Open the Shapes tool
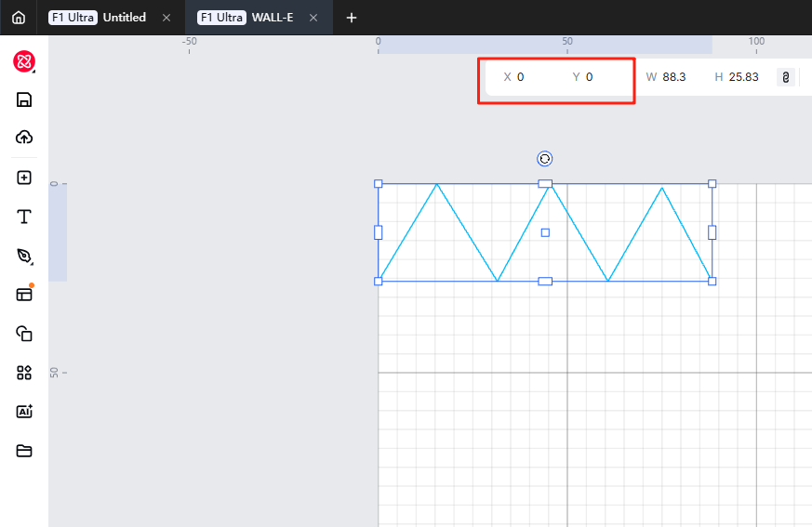 click(x=24, y=334)
